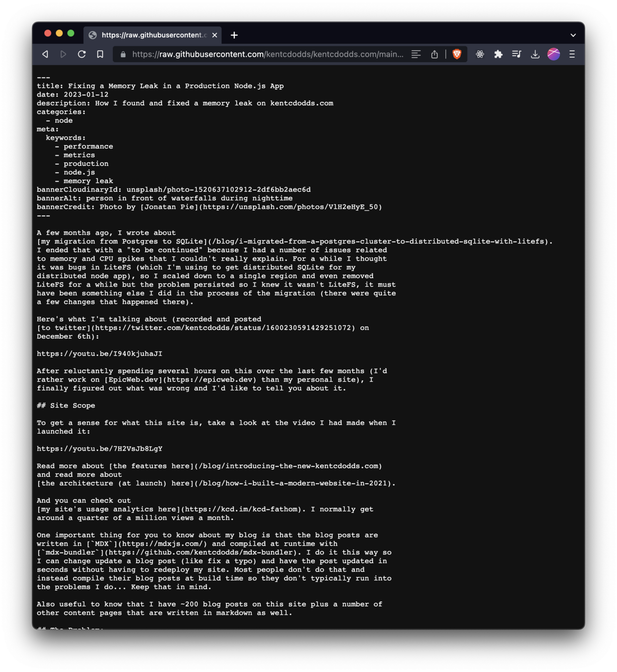
Task: Click the browser back arrow
Action: pyautogui.click(x=45, y=54)
